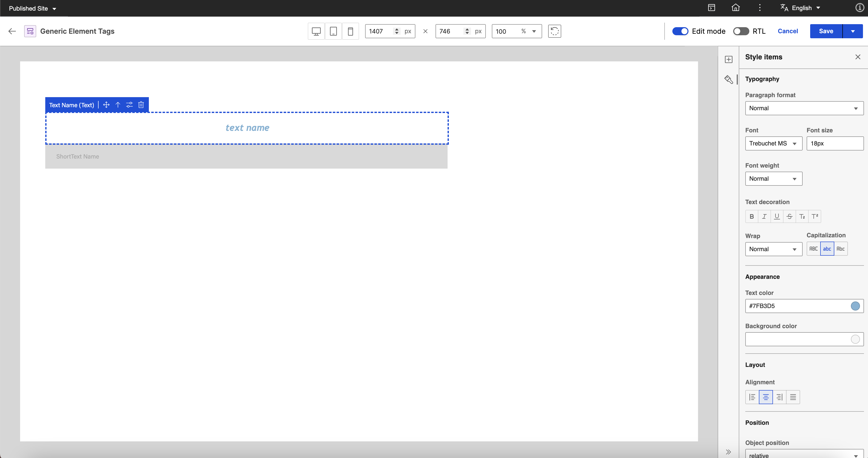Select desktop viewport icon

[316, 31]
